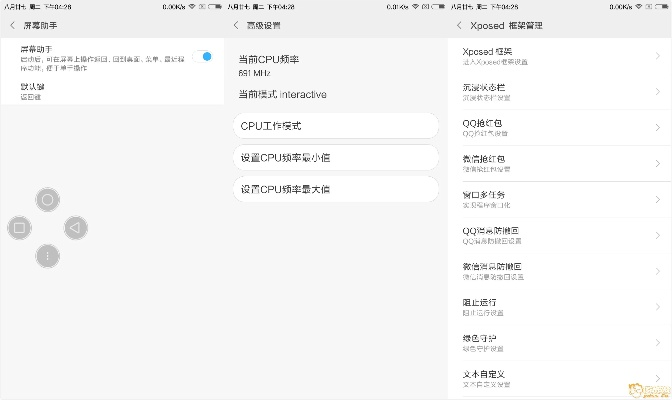
Task: Select the 当前模式 interactive text
Action: pos(282,94)
